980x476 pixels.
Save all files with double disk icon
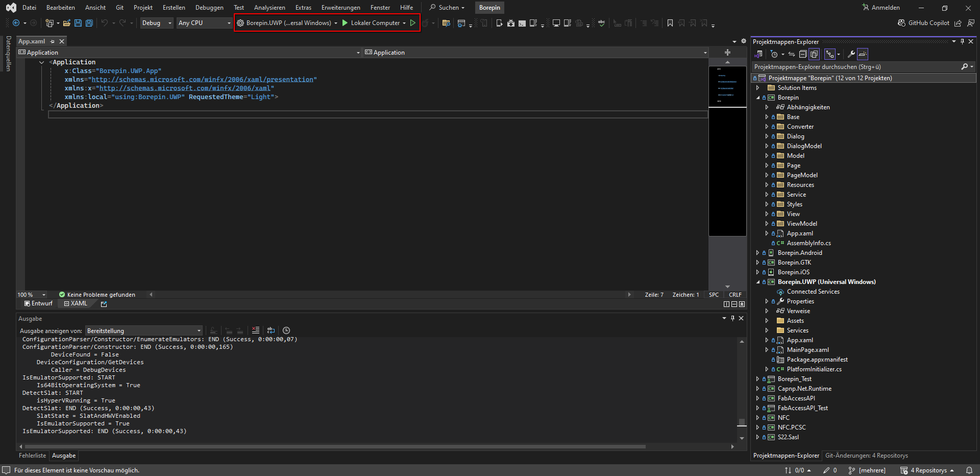(x=89, y=23)
